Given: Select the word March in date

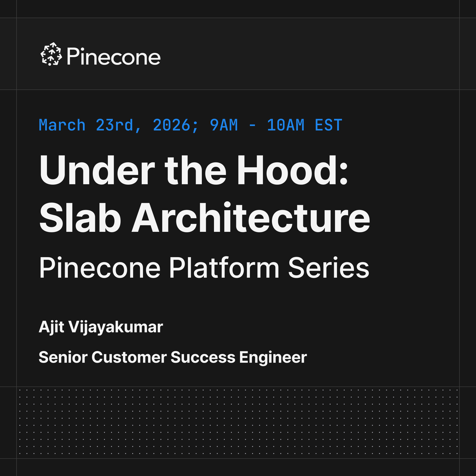Looking at the screenshot, I should point(62,125).
